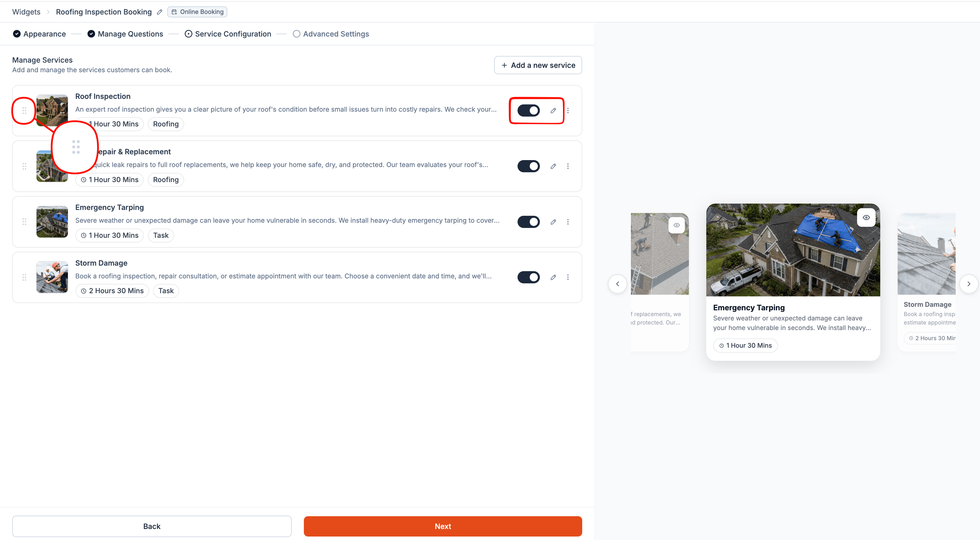The width and height of the screenshot is (980, 540).
Task: Select the Service Configuration step
Action: (228, 34)
